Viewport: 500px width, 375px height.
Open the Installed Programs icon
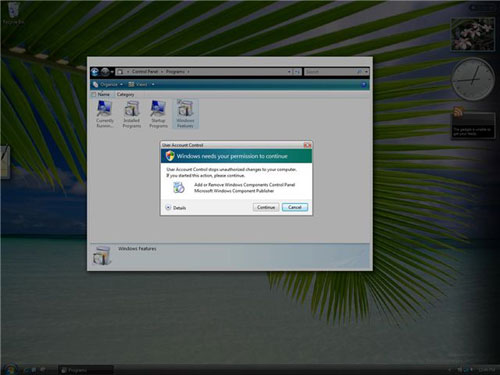(x=132, y=114)
